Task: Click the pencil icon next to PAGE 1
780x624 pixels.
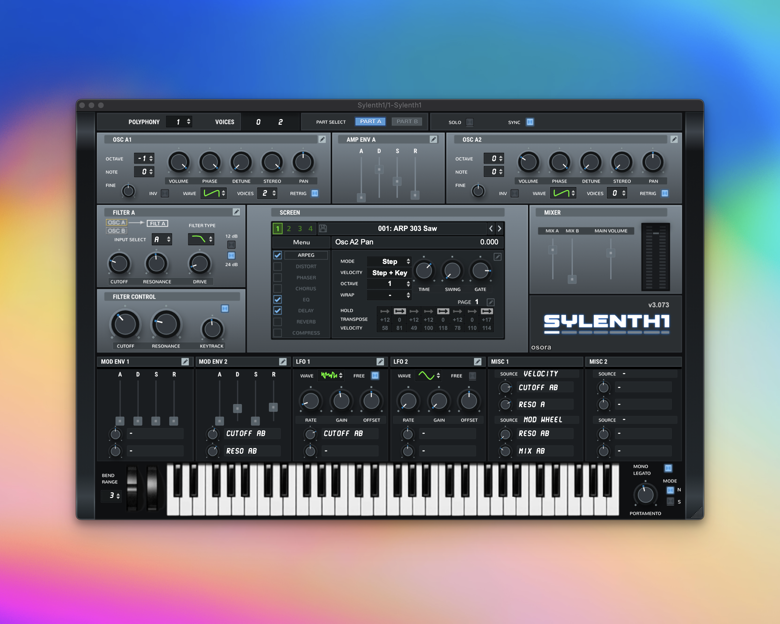Action: coord(490,302)
